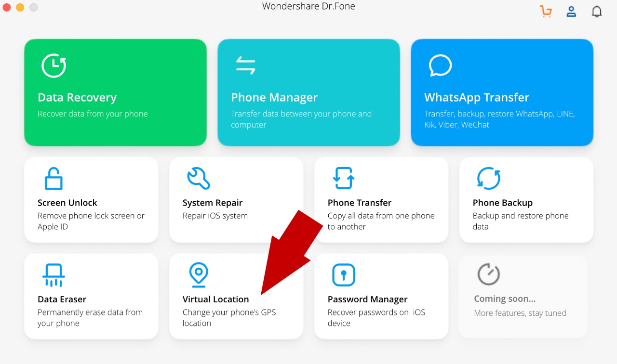Close the Dr.Fone window with red button
This screenshot has height=364, width=617.
[7, 7]
